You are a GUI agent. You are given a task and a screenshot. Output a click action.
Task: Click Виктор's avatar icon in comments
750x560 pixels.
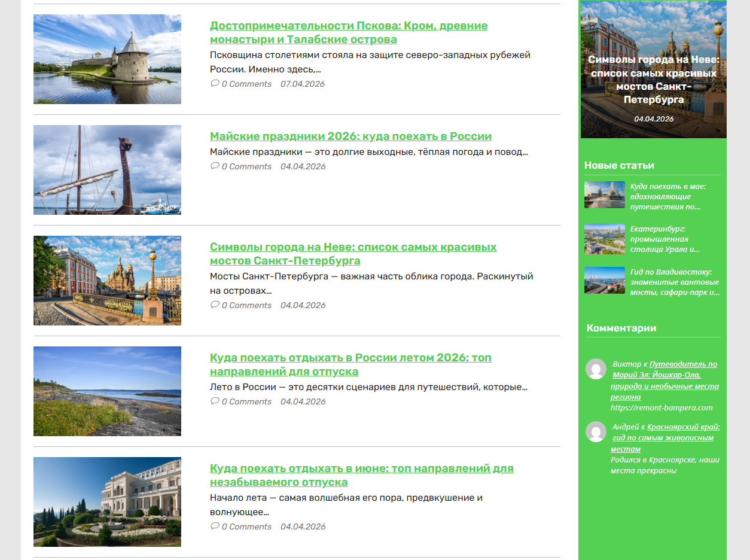pos(596,369)
